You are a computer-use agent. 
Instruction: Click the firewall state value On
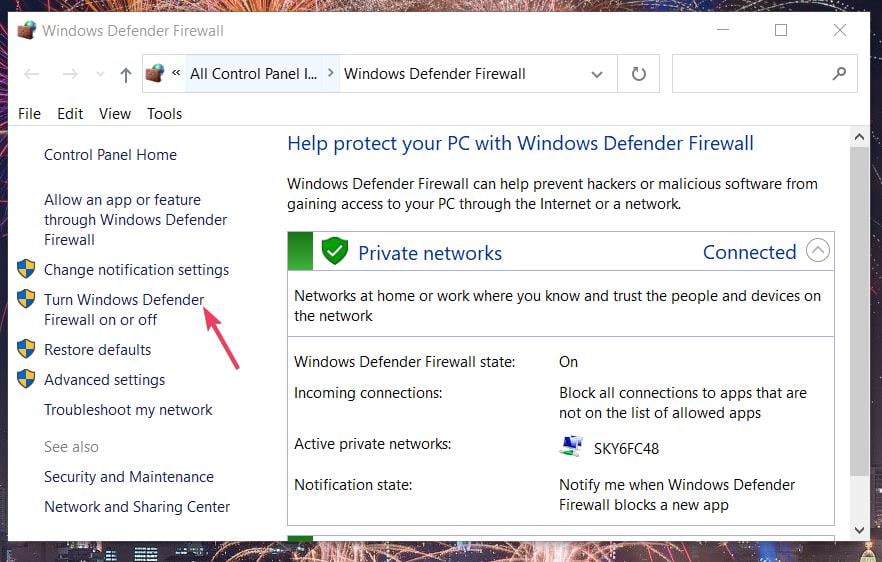tap(568, 362)
